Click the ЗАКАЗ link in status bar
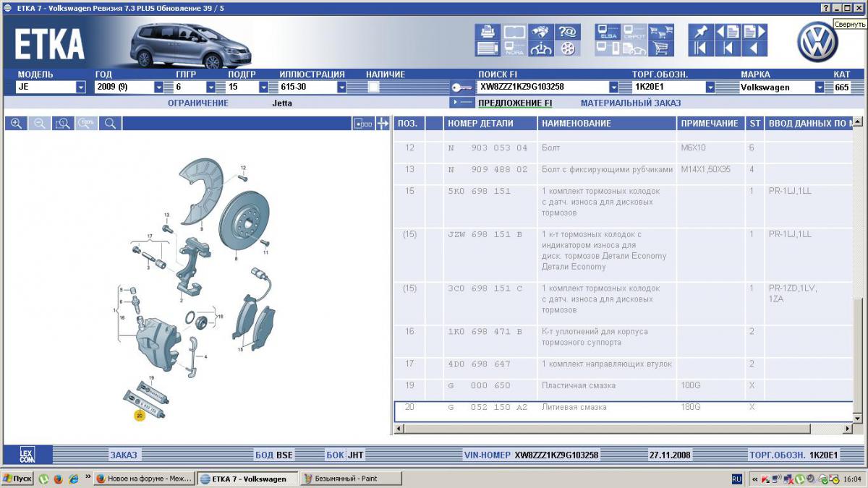Screen dimensions: 868x488 123,455
